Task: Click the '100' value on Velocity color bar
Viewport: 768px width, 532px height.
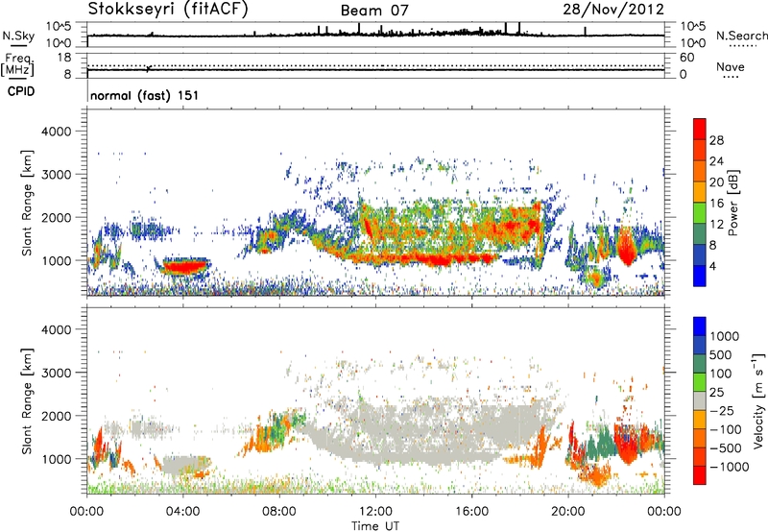Action: click(721, 374)
